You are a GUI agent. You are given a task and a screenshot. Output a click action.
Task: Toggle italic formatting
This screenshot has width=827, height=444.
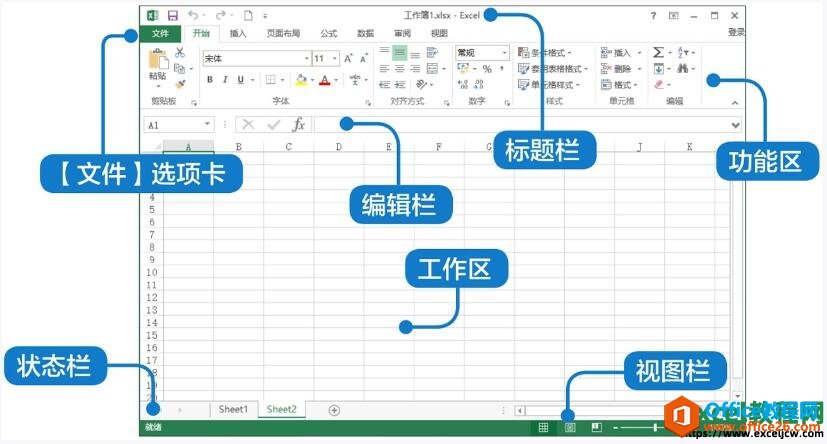pos(225,80)
